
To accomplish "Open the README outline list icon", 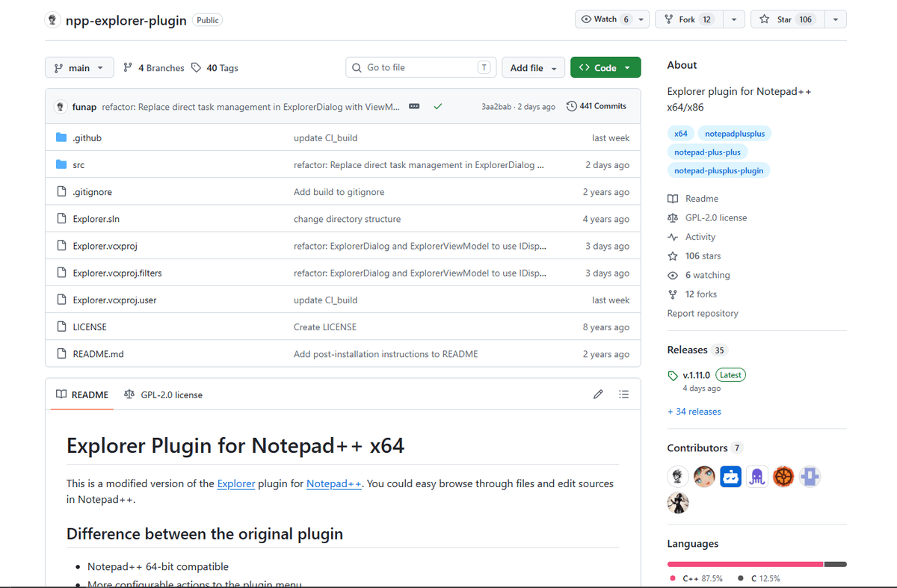I will 624,394.
